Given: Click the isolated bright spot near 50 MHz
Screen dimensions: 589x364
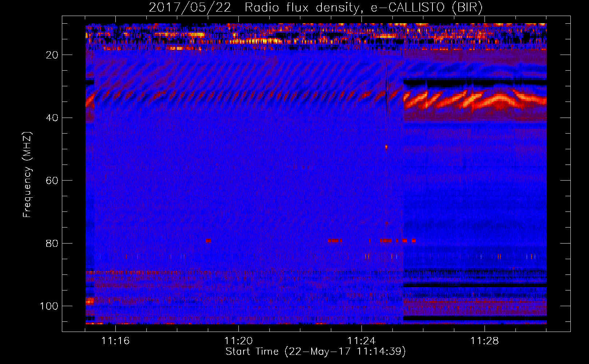Looking at the screenshot, I should pyautogui.click(x=386, y=147).
